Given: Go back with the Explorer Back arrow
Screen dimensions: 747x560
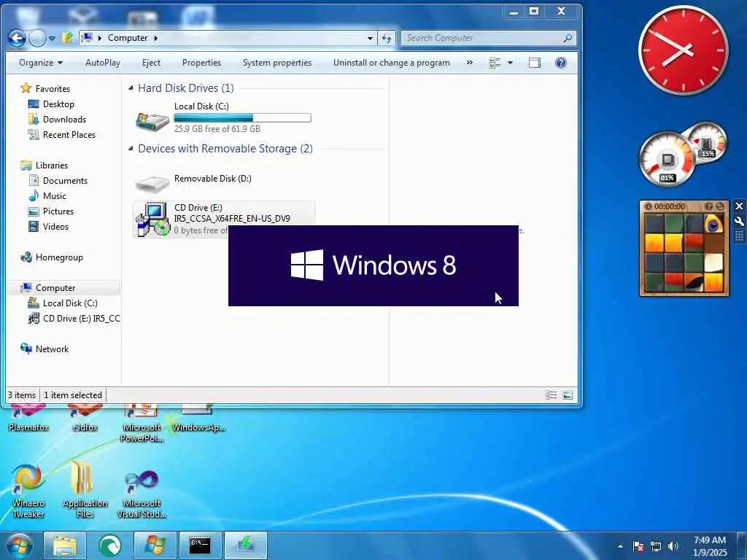Looking at the screenshot, I should click(17, 38).
